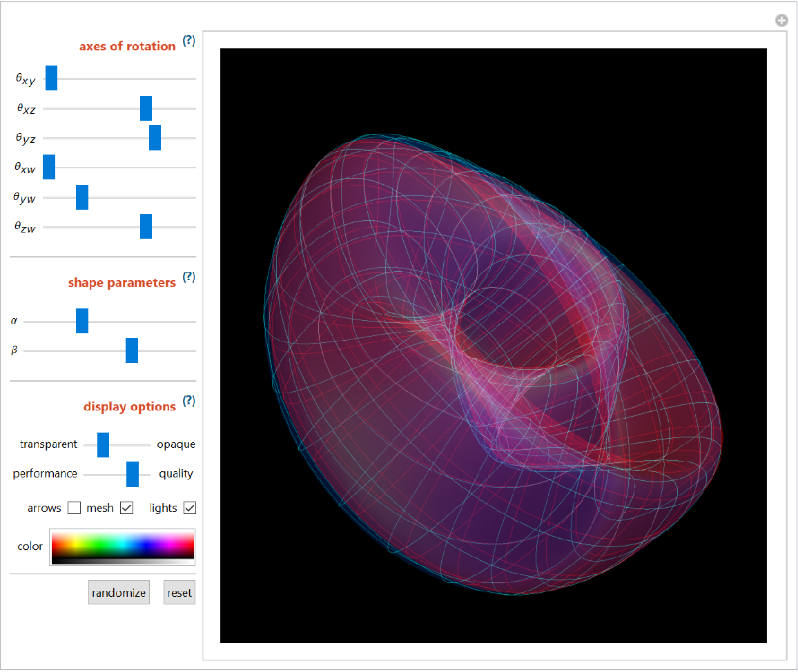Click the θzw slider handle
Image resolution: width=798 pixels, height=672 pixels.
click(x=146, y=226)
